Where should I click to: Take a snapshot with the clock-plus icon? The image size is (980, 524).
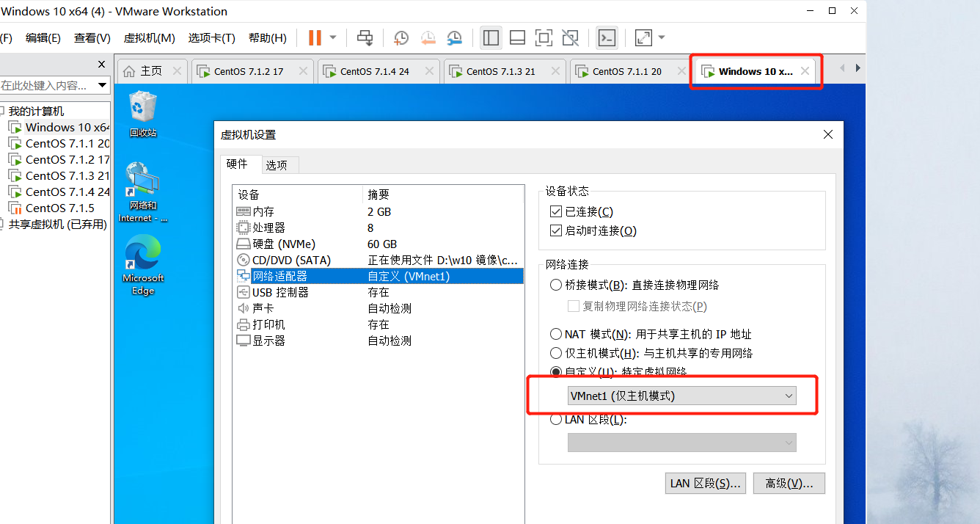(x=401, y=37)
